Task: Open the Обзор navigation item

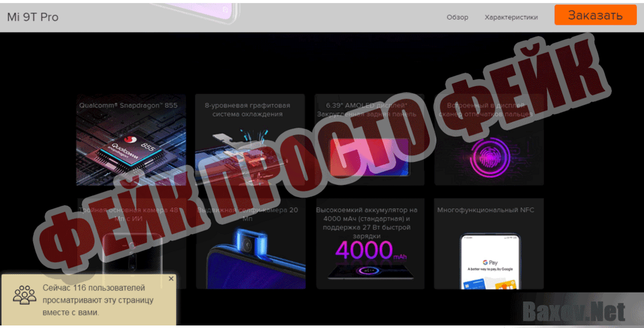Action: click(457, 17)
